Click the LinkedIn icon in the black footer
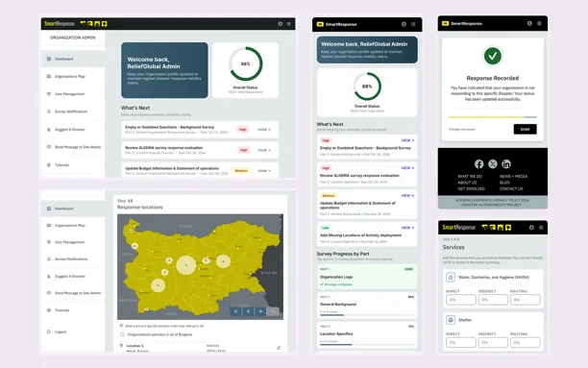Screen dimensions: 588x368 coord(506,164)
